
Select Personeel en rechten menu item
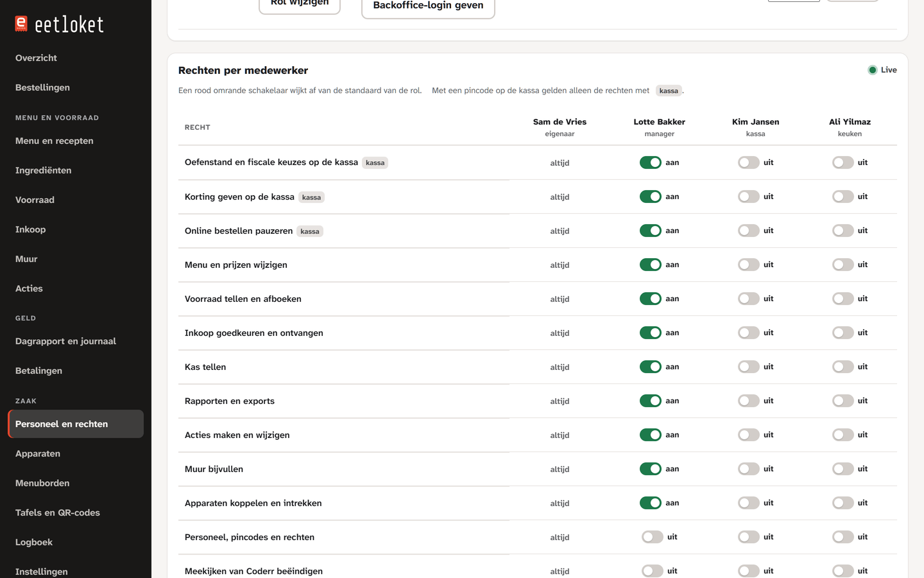click(76, 424)
